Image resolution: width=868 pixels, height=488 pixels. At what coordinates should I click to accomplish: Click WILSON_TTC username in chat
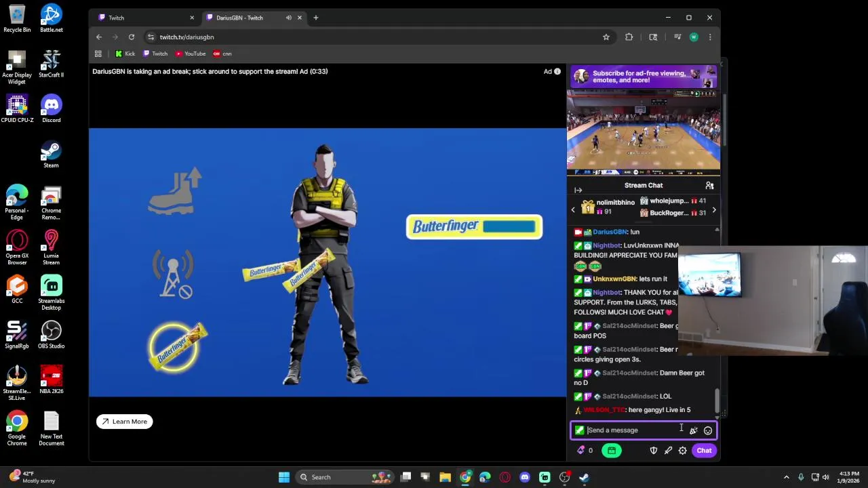604,410
